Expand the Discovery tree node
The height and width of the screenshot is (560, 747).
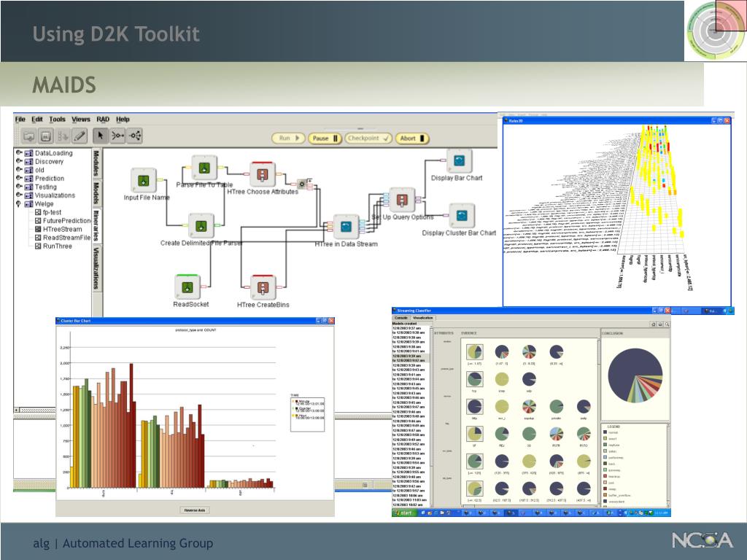pyautogui.click(x=18, y=161)
